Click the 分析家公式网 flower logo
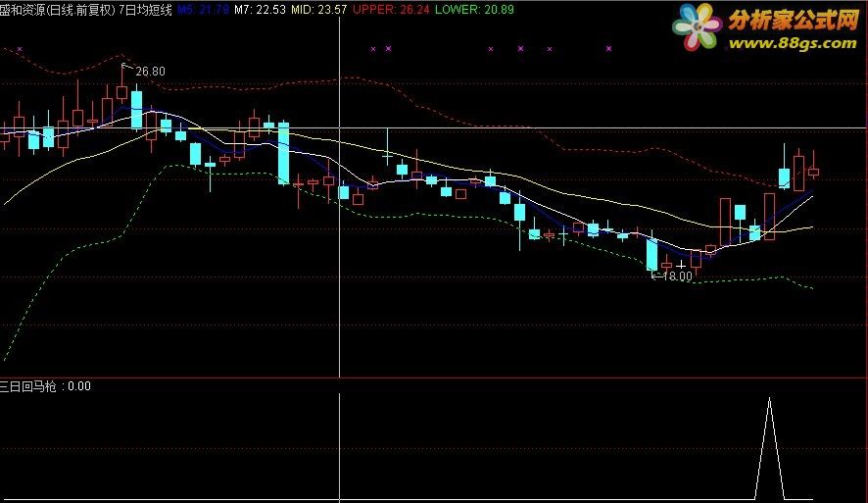This screenshot has width=868, height=503. click(698, 26)
